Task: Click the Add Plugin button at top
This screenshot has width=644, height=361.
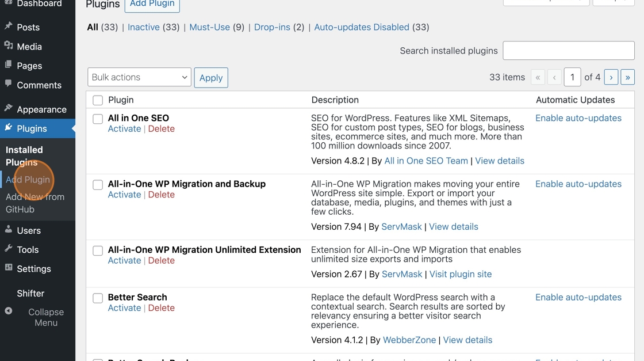Action: coord(152,4)
